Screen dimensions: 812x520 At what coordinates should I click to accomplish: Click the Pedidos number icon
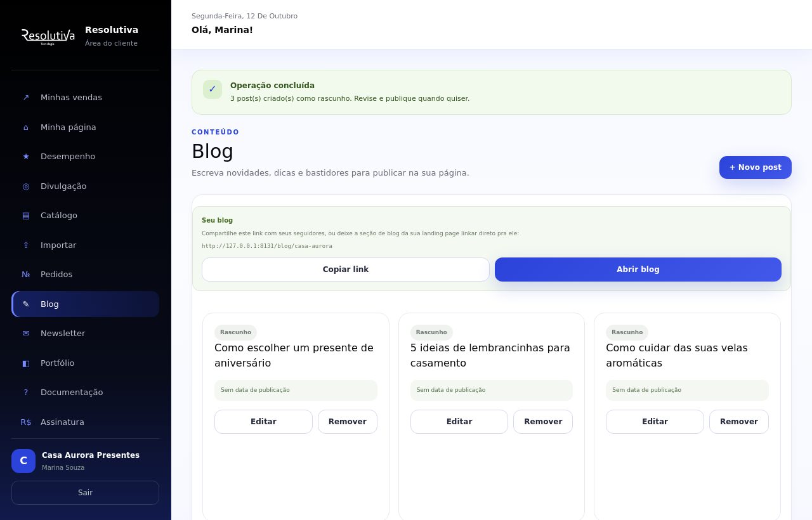point(26,275)
